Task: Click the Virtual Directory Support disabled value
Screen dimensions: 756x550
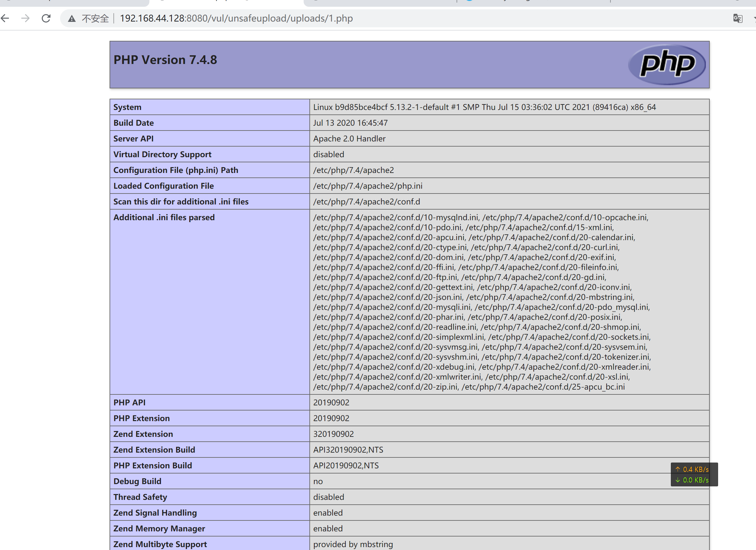Action: pyautogui.click(x=328, y=154)
